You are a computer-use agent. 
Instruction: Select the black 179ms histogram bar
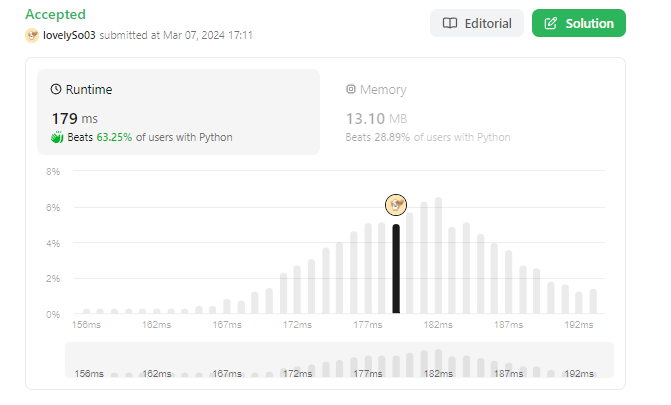tap(396, 269)
